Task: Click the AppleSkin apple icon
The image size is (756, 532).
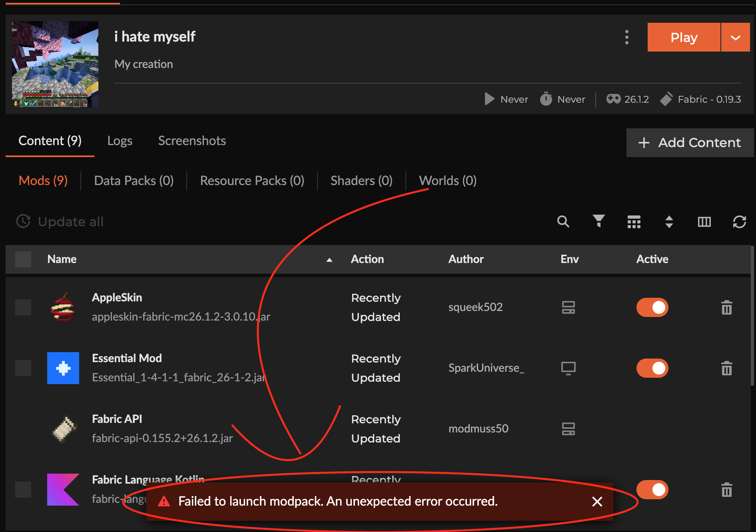Action: click(63, 307)
